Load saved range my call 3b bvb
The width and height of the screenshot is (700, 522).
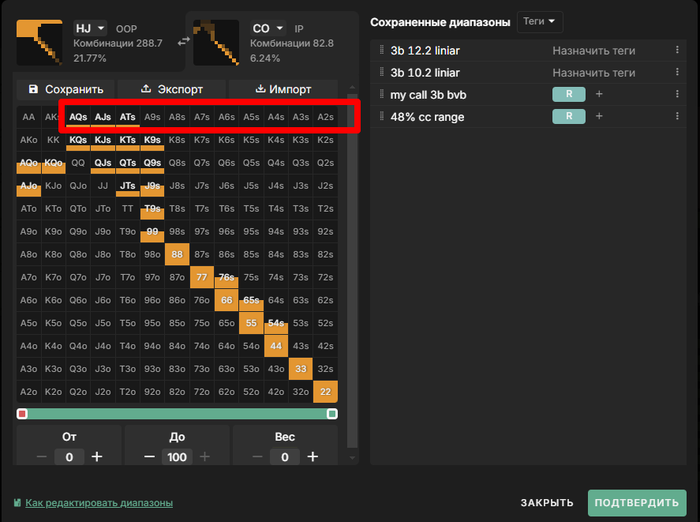[x=428, y=95]
